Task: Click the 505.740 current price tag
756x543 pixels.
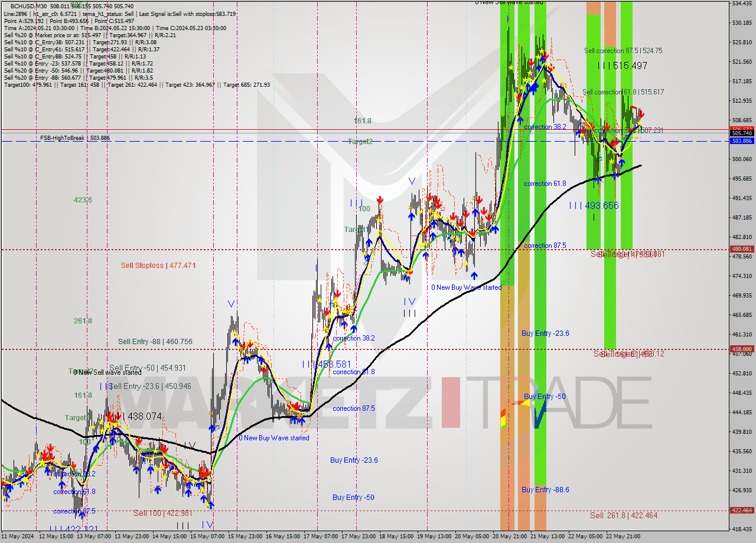Action: [742, 133]
